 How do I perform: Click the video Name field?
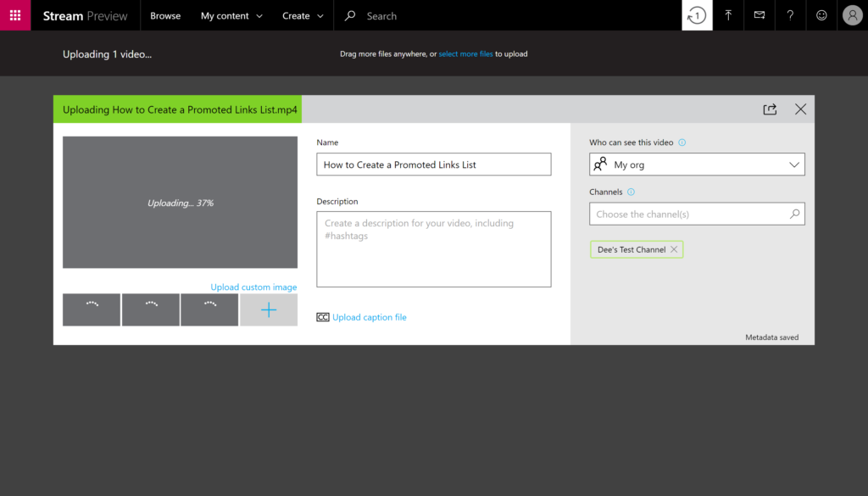[434, 164]
